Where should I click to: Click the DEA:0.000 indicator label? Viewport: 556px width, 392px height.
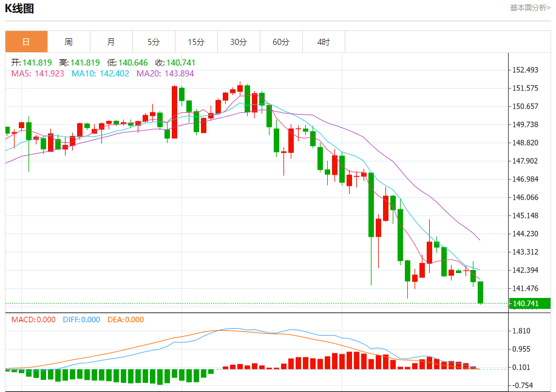126,320
